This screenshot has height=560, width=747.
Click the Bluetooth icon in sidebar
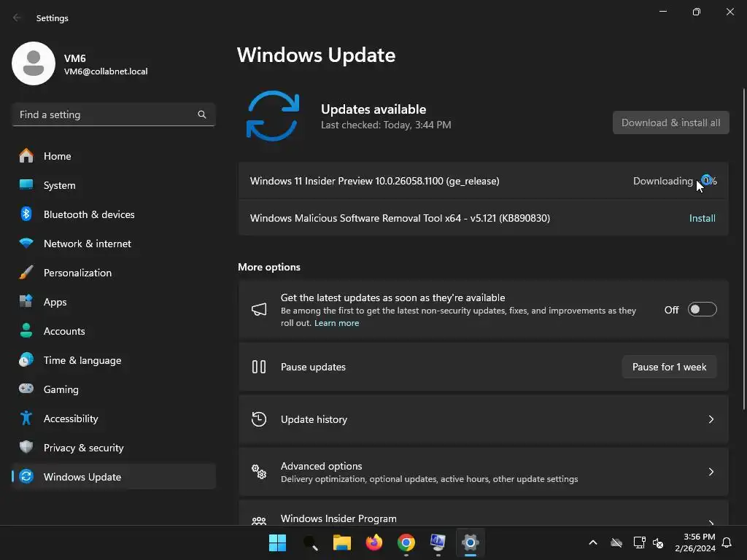click(26, 214)
